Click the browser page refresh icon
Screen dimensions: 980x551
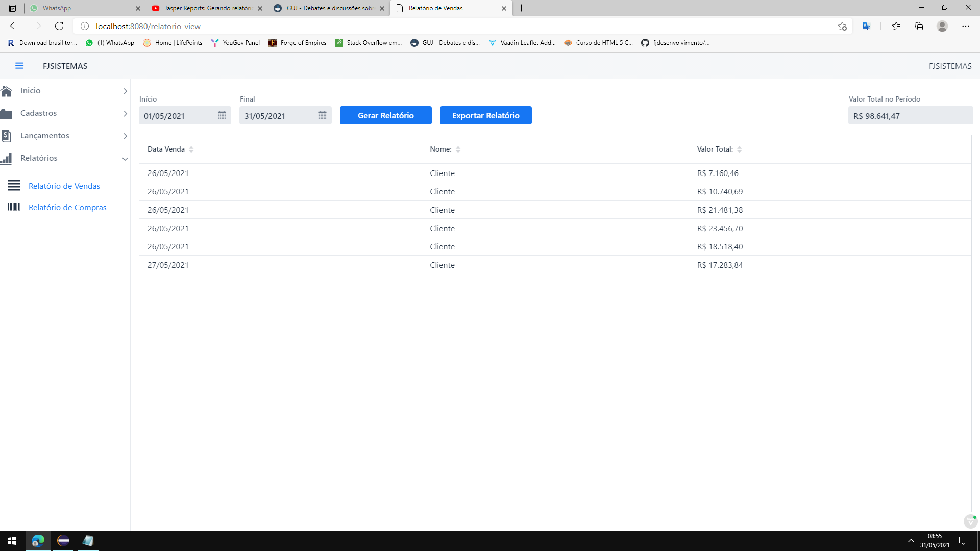coord(59,26)
